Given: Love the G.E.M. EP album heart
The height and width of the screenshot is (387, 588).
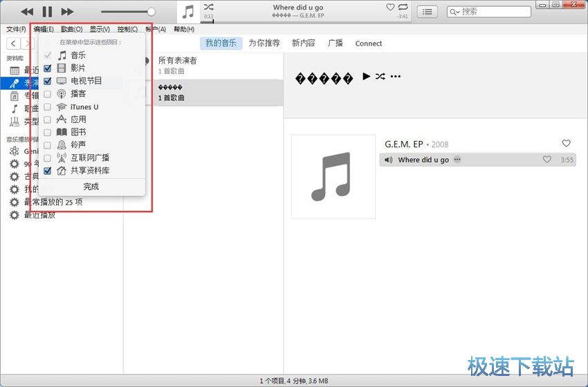Looking at the screenshot, I should [x=567, y=143].
